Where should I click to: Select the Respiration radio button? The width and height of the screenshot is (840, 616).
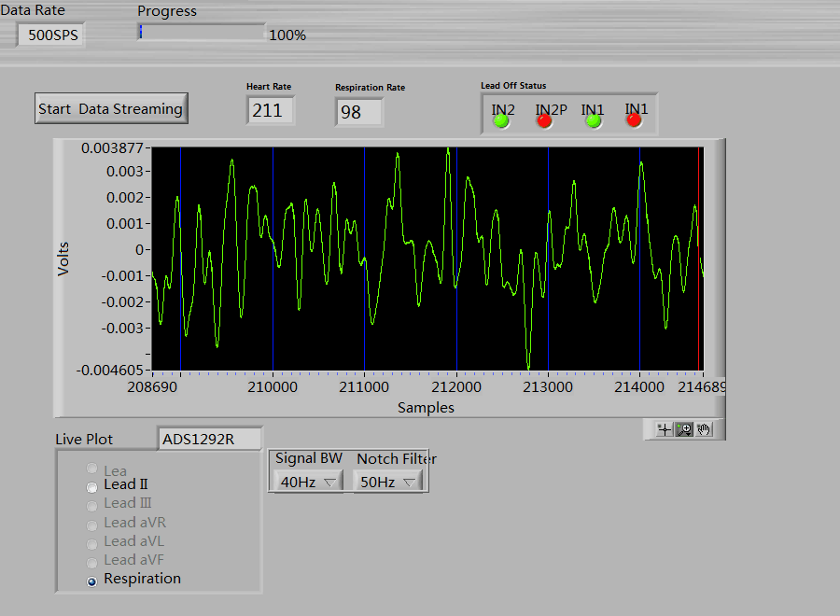click(92, 581)
